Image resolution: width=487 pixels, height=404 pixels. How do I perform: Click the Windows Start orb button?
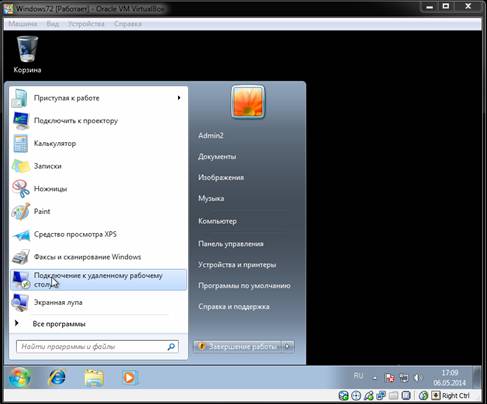pos(20,378)
